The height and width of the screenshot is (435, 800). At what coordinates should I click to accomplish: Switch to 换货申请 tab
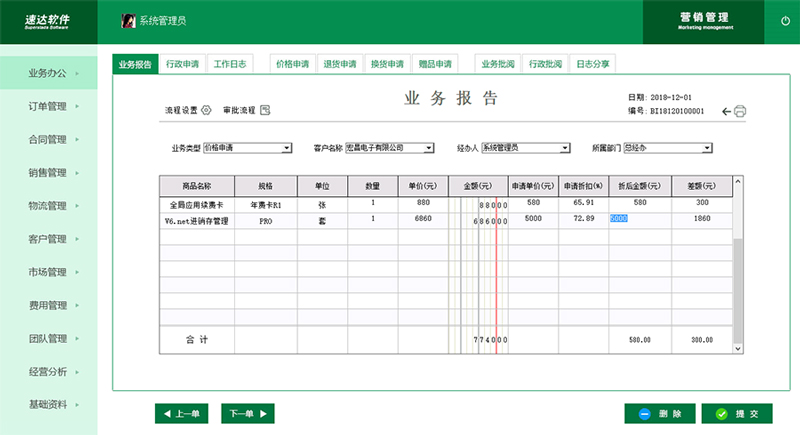pyautogui.click(x=387, y=64)
